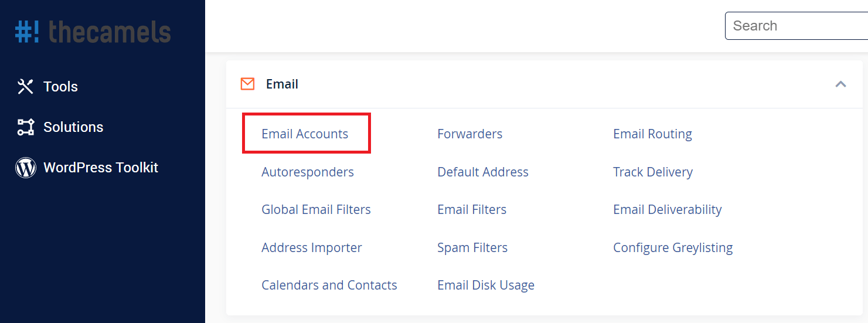Click the thecamels logo

93,32
